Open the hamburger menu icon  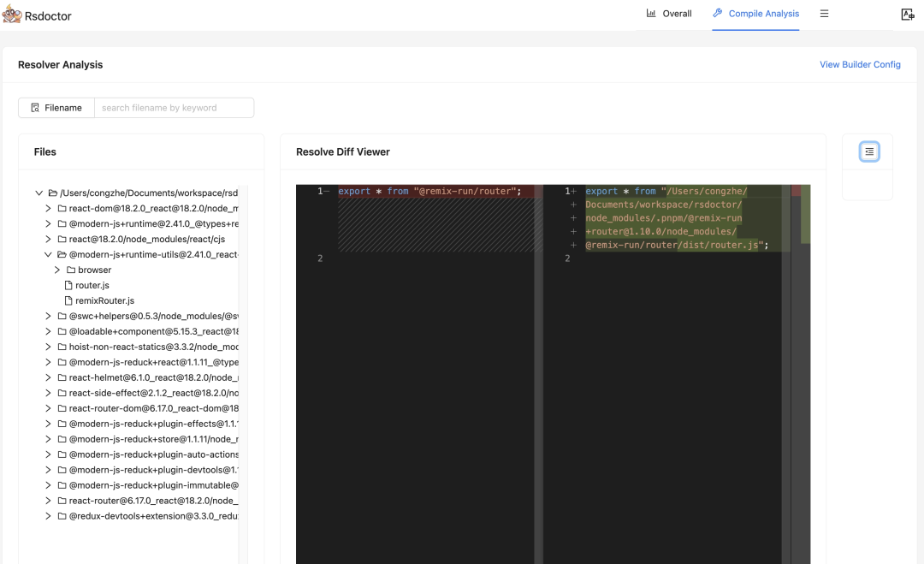pyautogui.click(x=824, y=14)
